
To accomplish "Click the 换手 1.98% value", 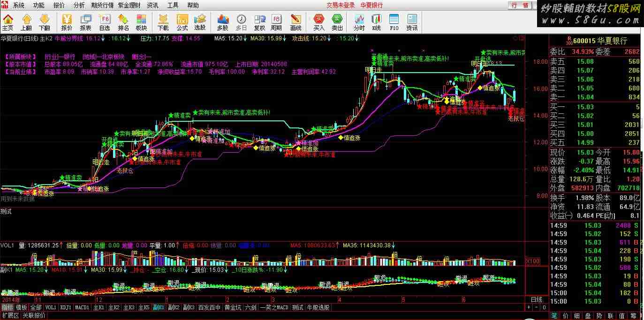I will 584,197.
